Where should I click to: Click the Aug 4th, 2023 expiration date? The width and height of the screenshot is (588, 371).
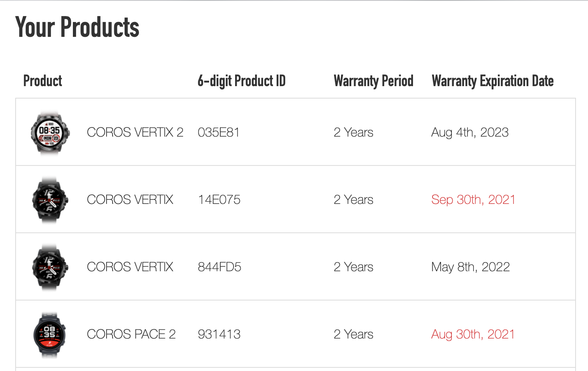470,132
